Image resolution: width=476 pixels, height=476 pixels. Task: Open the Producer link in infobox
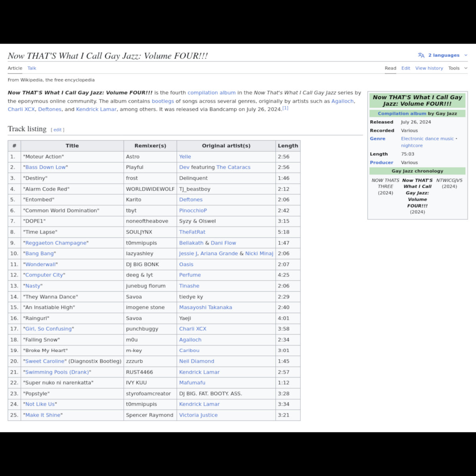(381, 163)
